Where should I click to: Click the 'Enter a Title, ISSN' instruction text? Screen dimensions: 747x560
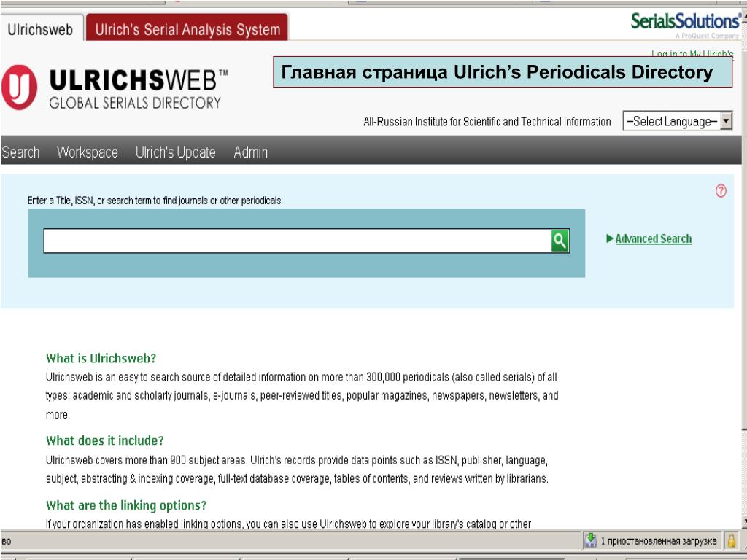point(155,201)
